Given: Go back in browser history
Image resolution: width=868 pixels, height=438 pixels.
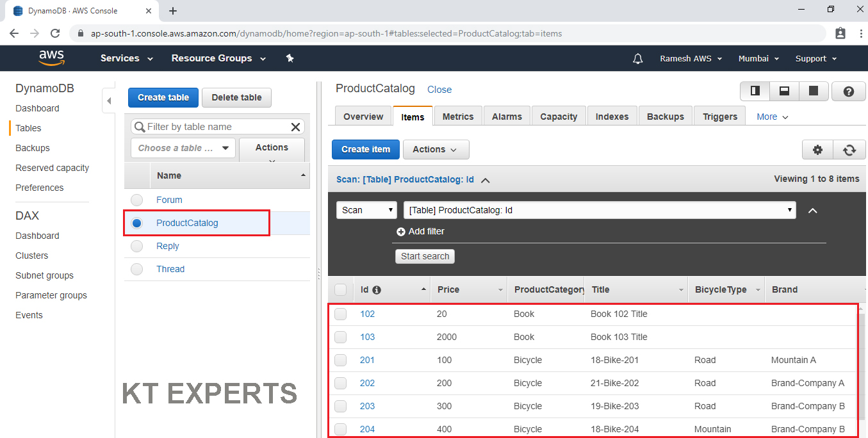Looking at the screenshot, I should [14, 33].
